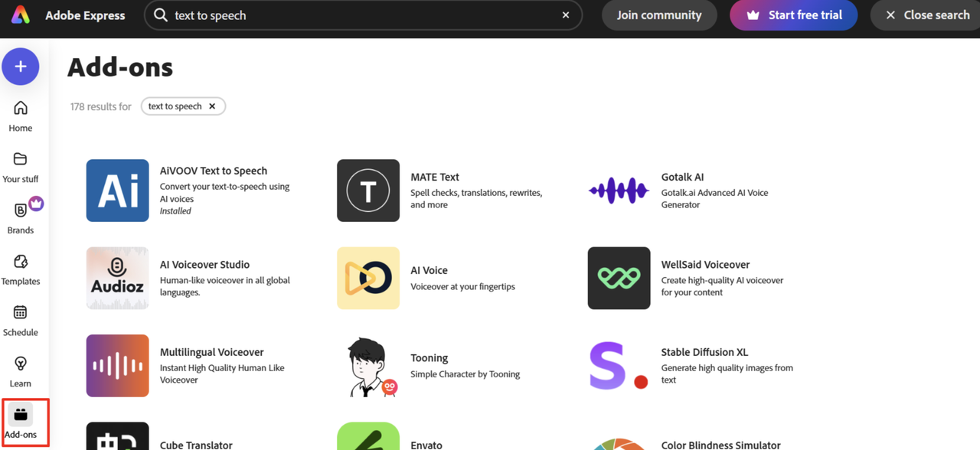Click the Add-ons page heading
980x450 pixels.
tap(120, 67)
